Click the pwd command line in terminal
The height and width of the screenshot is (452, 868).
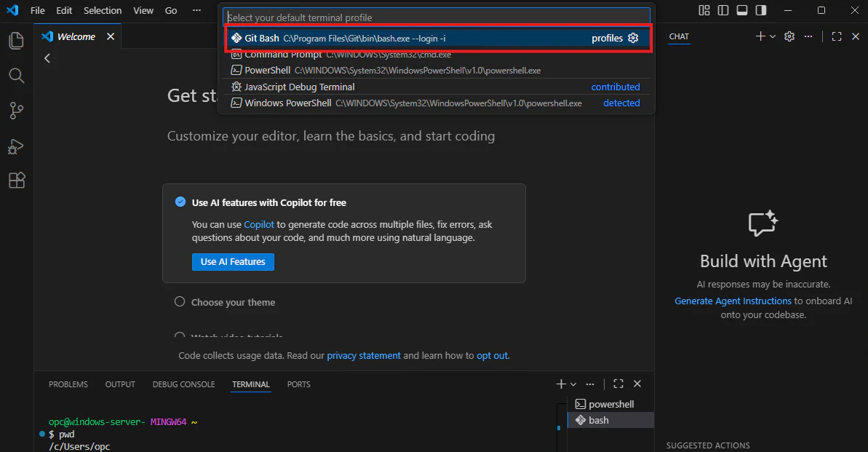61,435
